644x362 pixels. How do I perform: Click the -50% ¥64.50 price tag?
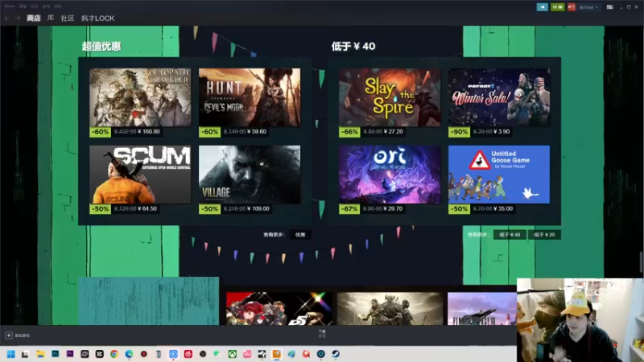tap(124, 209)
